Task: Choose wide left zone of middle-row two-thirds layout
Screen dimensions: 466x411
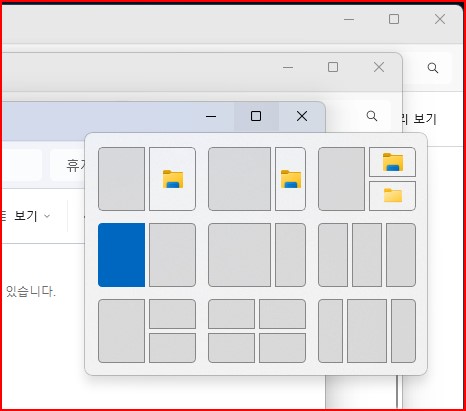Action: [239, 255]
